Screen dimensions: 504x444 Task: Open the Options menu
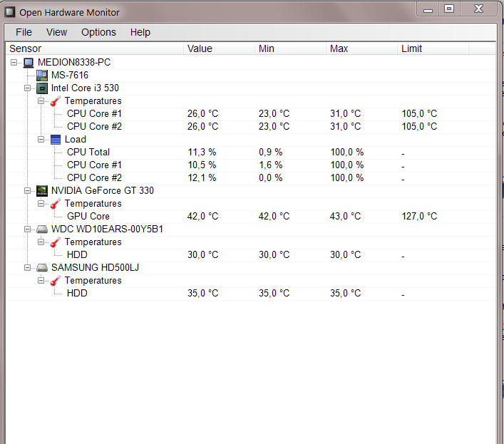[x=98, y=32]
